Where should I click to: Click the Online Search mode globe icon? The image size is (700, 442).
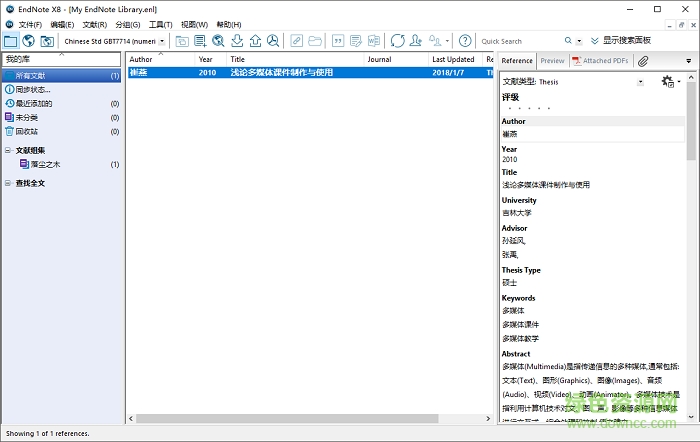click(x=29, y=41)
